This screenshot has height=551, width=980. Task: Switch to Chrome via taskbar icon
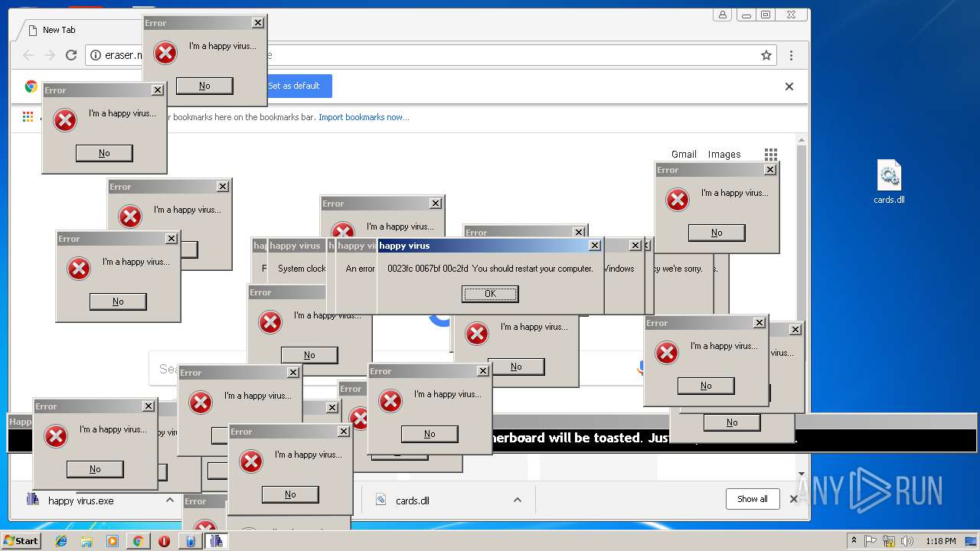pyautogui.click(x=138, y=541)
